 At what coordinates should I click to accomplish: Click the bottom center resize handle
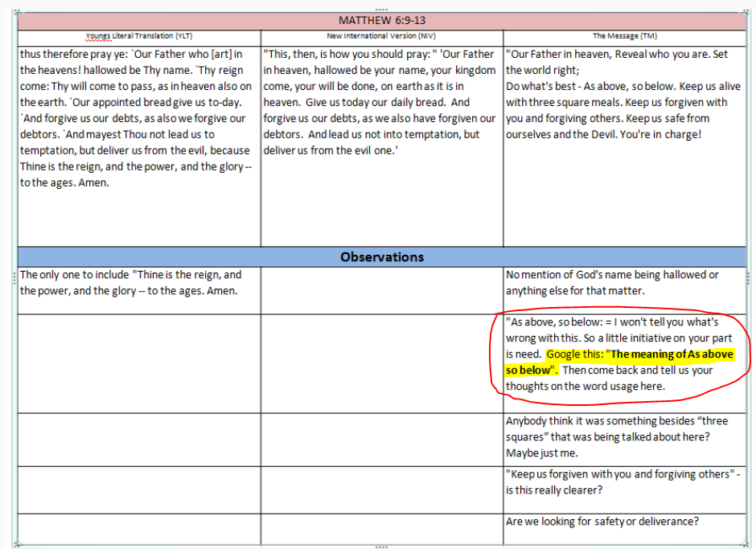pos(381,547)
